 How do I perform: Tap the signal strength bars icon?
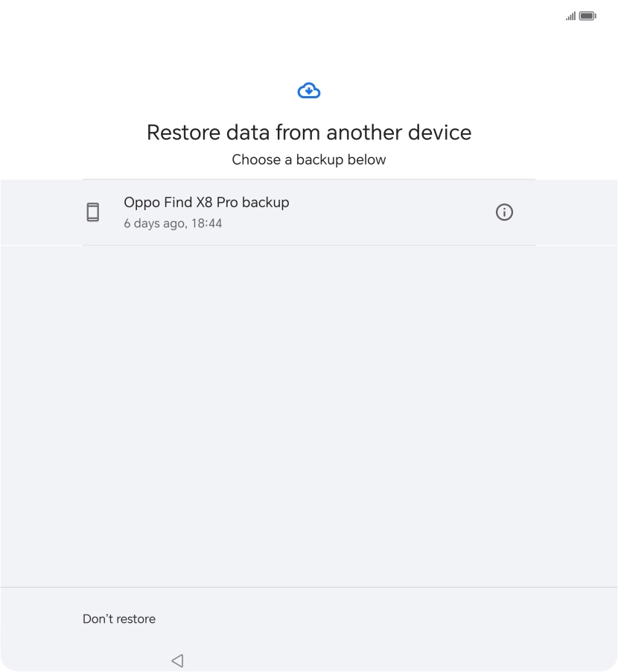click(569, 14)
